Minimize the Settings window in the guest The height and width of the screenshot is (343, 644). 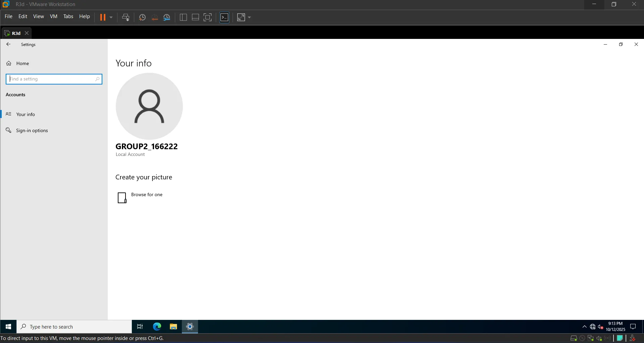click(605, 44)
